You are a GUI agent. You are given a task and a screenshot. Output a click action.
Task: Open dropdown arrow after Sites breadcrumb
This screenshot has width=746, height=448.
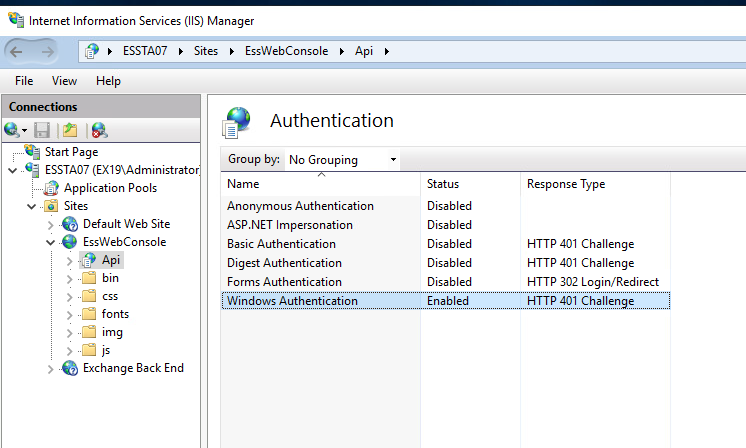232,51
